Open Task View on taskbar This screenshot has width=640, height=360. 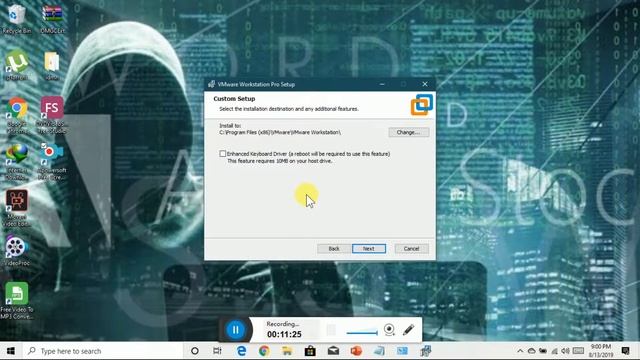pyautogui.click(x=217, y=351)
